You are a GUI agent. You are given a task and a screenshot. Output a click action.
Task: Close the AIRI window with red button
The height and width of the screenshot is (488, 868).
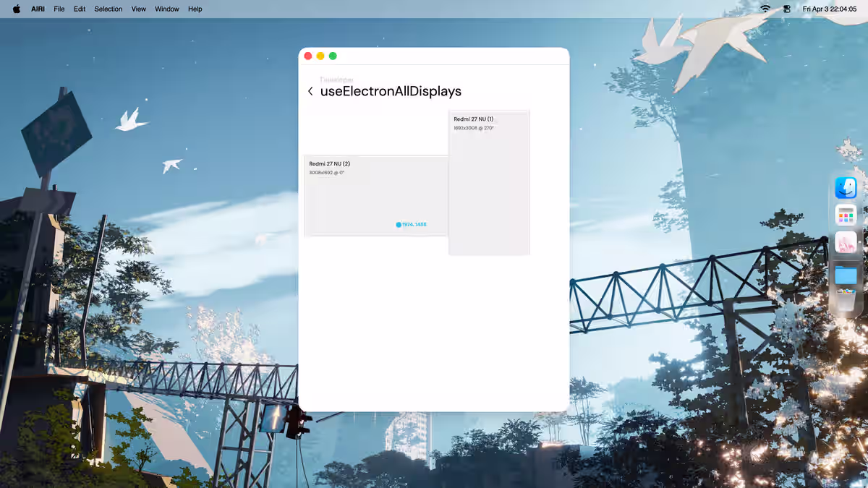pos(308,56)
